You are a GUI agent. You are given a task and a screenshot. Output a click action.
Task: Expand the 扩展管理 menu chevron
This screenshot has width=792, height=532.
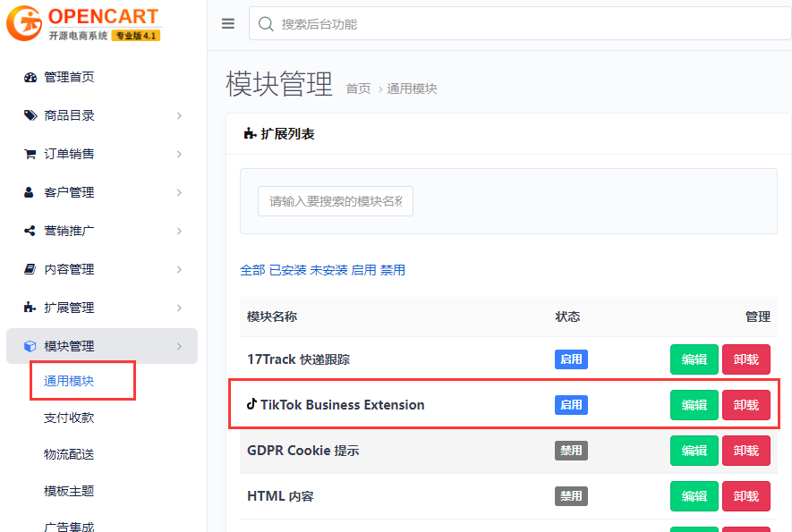pyautogui.click(x=179, y=308)
